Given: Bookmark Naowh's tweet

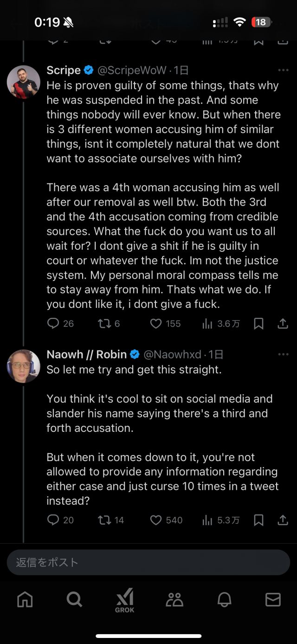Looking at the screenshot, I should click(x=259, y=520).
